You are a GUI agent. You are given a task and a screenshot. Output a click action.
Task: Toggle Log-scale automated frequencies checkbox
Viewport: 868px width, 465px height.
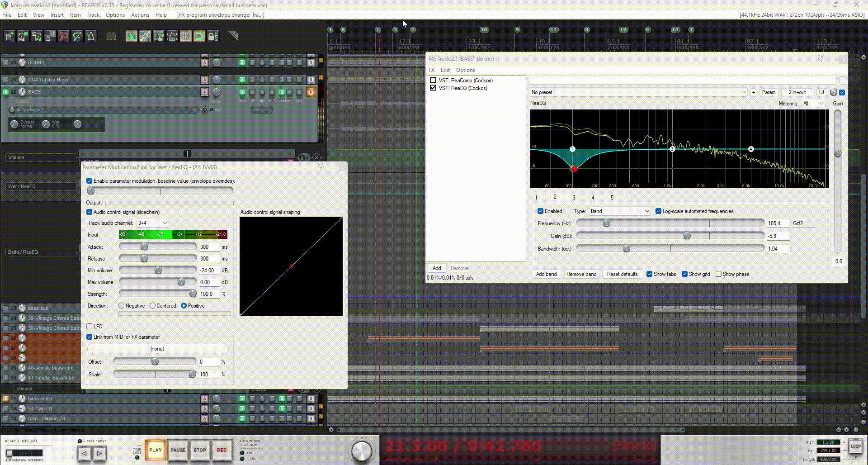pyautogui.click(x=658, y=211)
